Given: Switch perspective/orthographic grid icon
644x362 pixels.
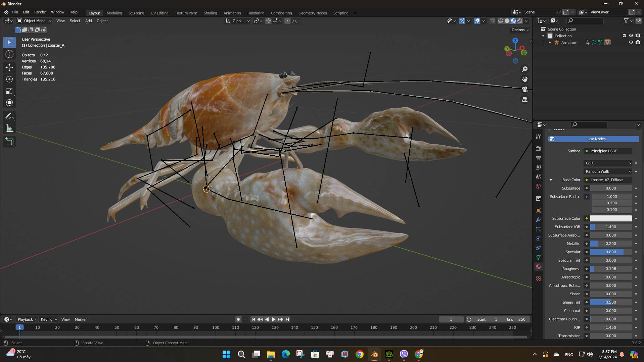Looking at the screenshot, I should [525, 100].
